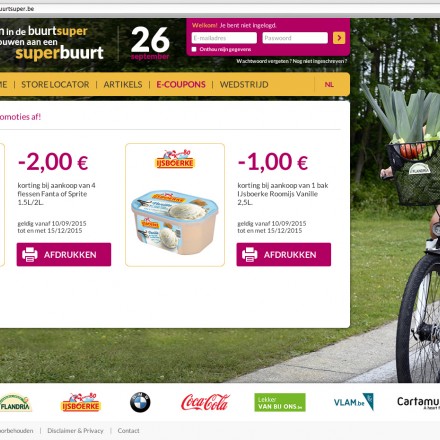The image size is (440, 440).
Task: Click the yellow login arrow button
Action: 339,38
